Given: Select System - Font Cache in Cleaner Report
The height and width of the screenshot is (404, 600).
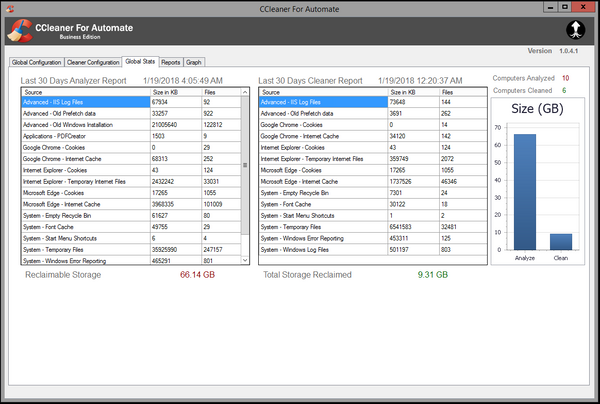Looking at the screenshot, I should click(x=373, y=204).
